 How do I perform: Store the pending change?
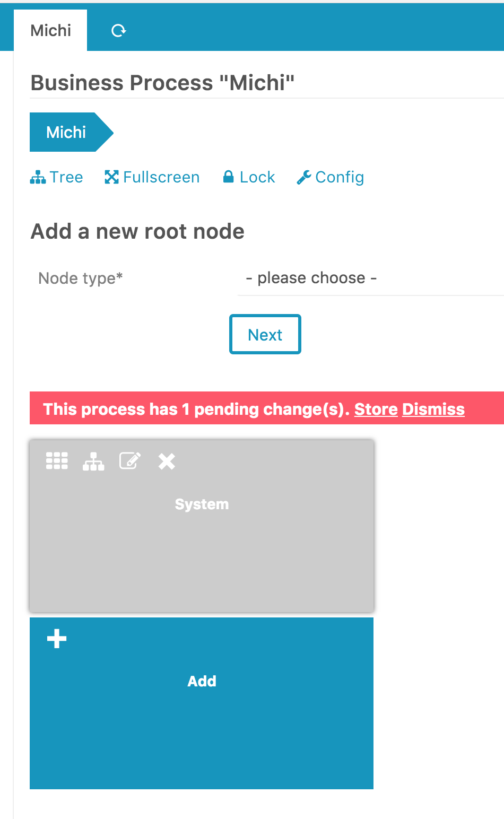click(x=376, y=409)
